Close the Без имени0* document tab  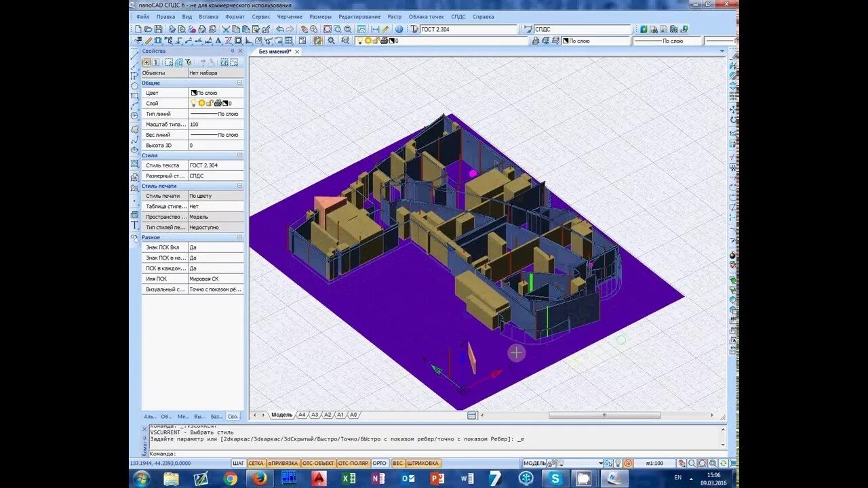[297, 52]
